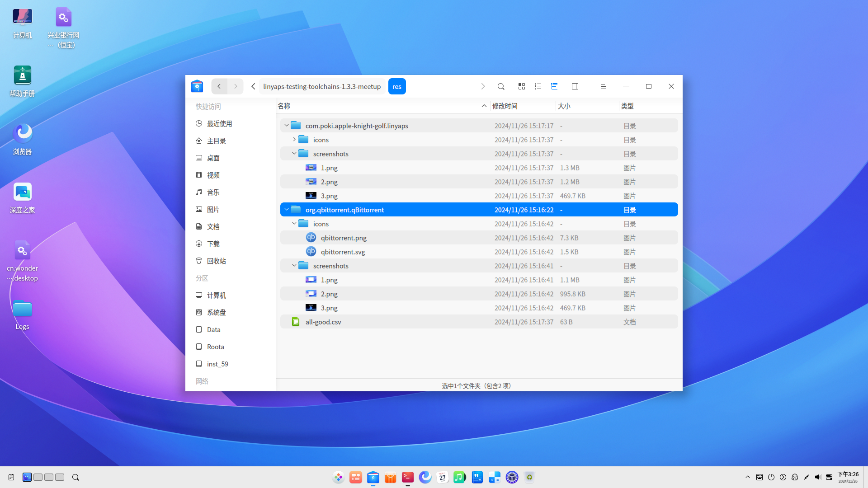Select the all-good.csv file
The image size is (868, 488).
tap(323, 322)
